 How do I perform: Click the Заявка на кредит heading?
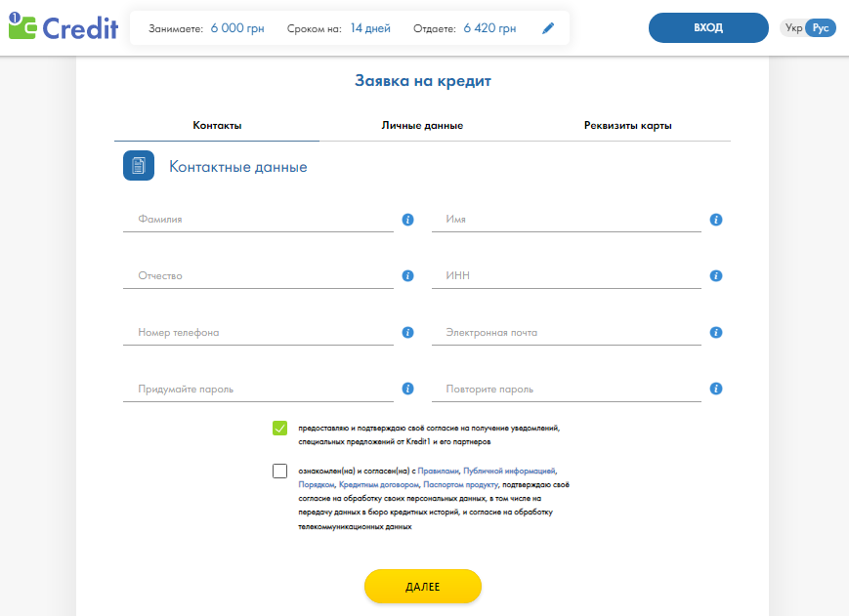click(423, 81)
